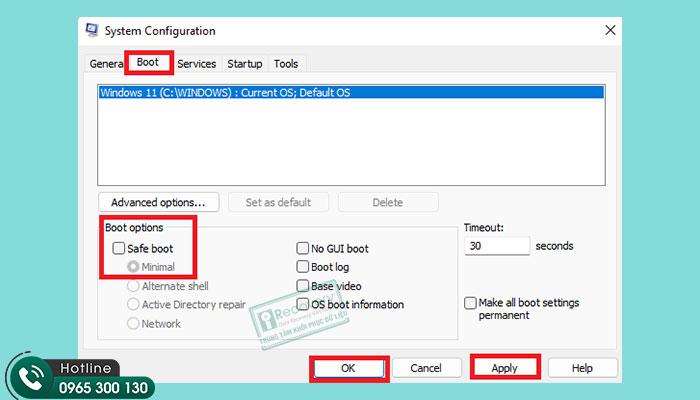Choose Alternate shell radio option

133,286
